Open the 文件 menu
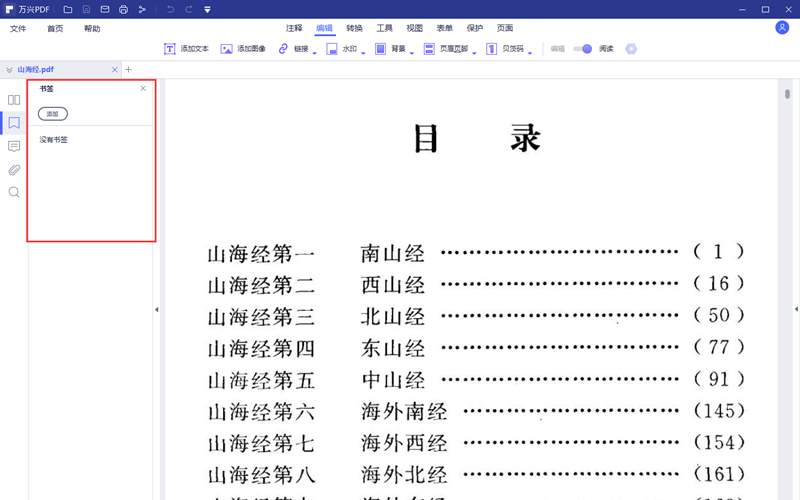The height and width of the screenshot is (500, 800). (18, 29)
